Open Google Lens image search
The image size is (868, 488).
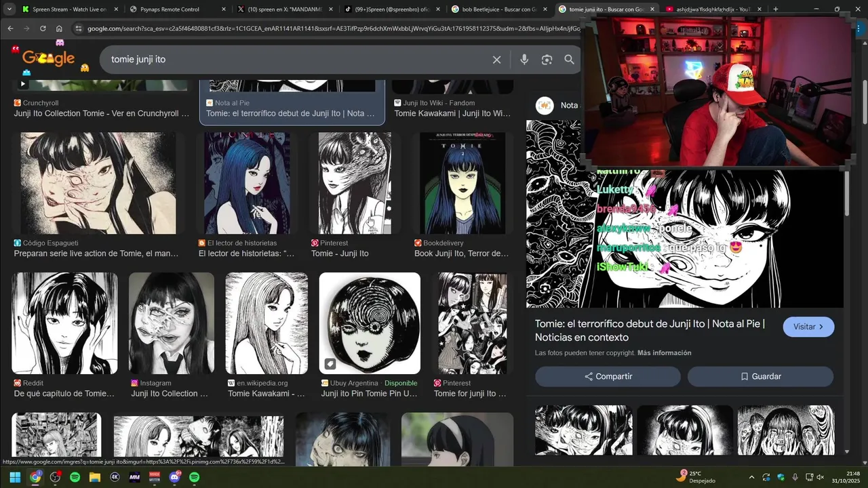coord(547,60)
